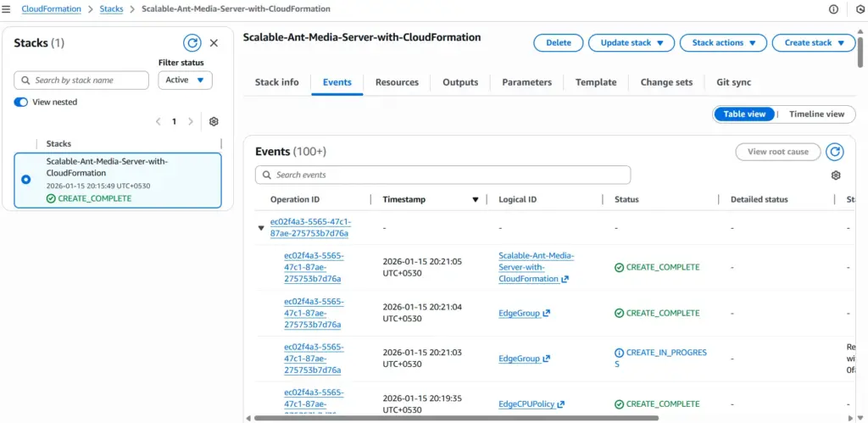This screenshot has height=423, width=868.
Task: Collapse the operation ID group row
Action: click(x=261, y=228)
